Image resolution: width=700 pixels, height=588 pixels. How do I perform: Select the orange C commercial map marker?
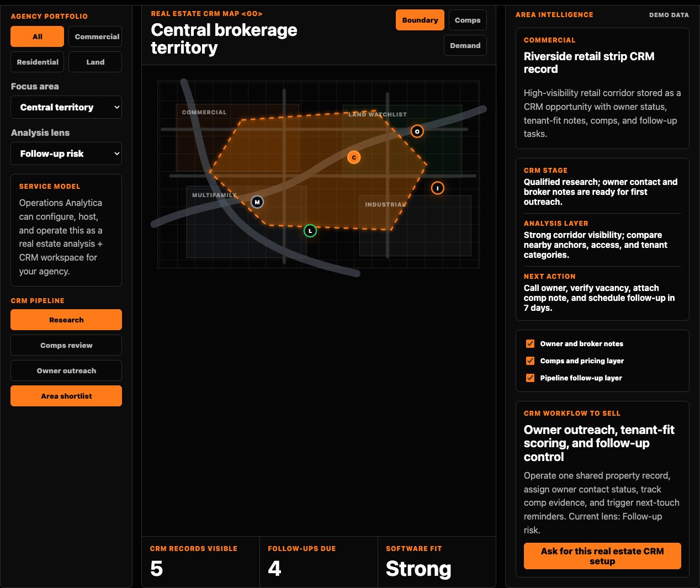point(354,157)
